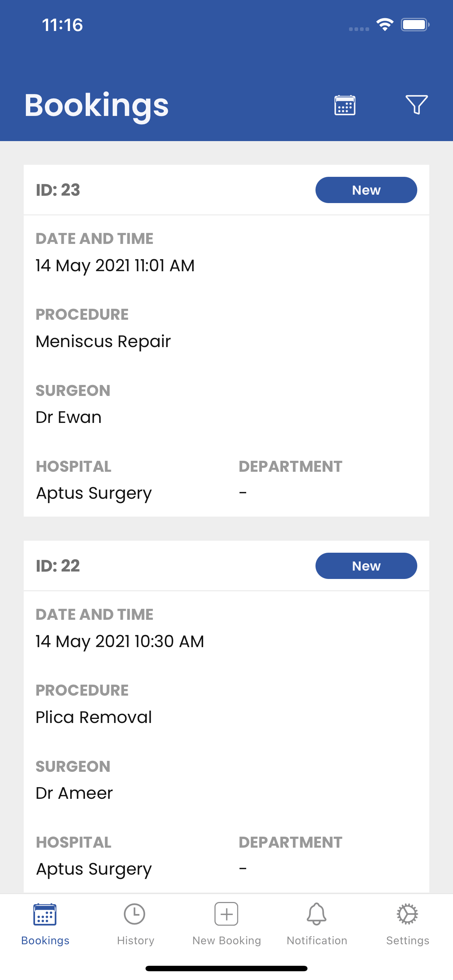Open the Notification bell icon
453x980 pixels.
tap(317, 914)
